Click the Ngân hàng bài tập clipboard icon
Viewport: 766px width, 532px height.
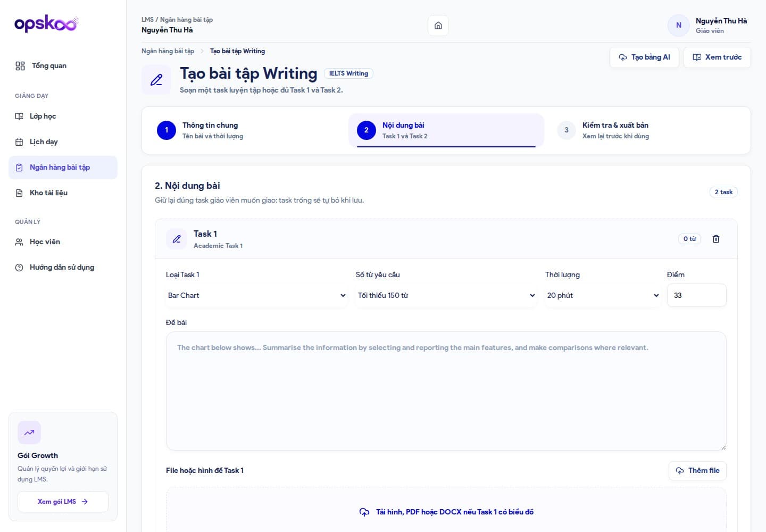(19, 168)
